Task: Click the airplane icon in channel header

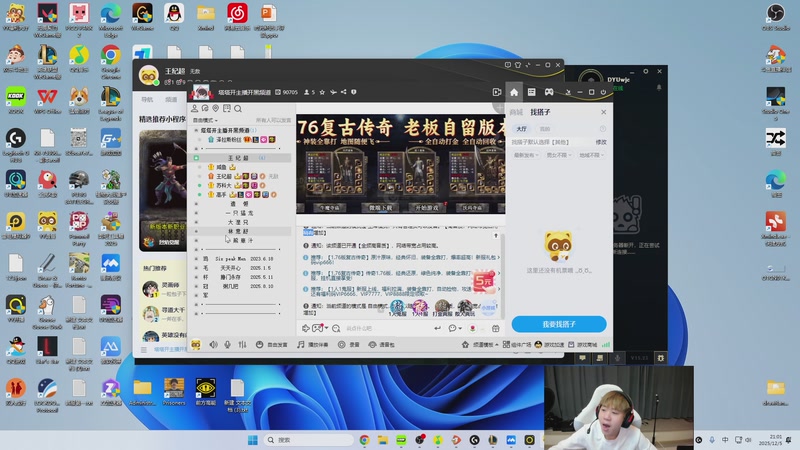Action: [x=333, y=92]
